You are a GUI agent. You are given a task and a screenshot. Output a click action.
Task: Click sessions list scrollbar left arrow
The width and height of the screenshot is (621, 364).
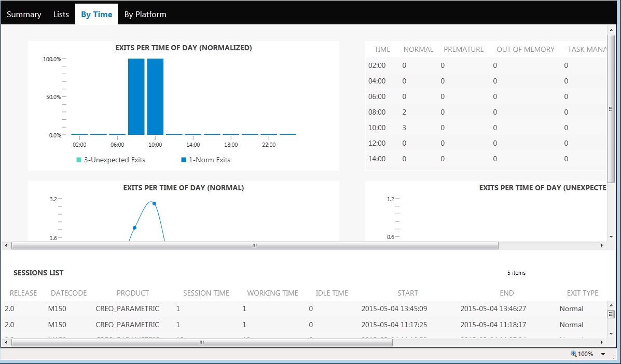tap(6, 342)
